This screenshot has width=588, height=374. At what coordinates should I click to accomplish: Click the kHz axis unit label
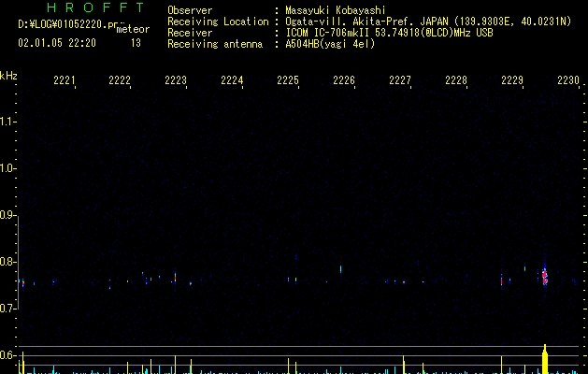point(8,76)
